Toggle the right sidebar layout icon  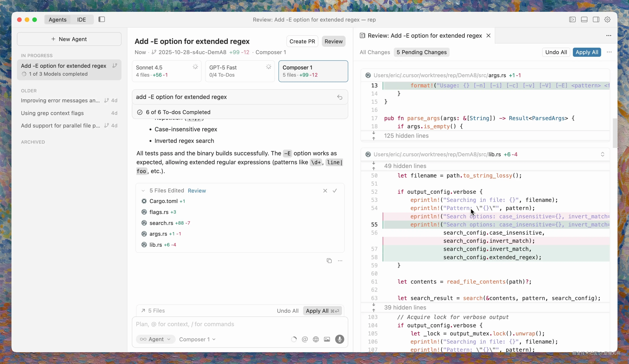[x=596, y=19]
